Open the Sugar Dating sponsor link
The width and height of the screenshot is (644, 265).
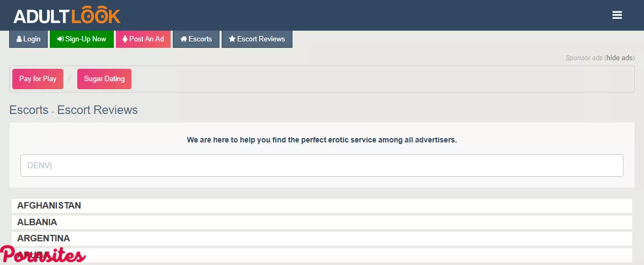coord(104,79)
